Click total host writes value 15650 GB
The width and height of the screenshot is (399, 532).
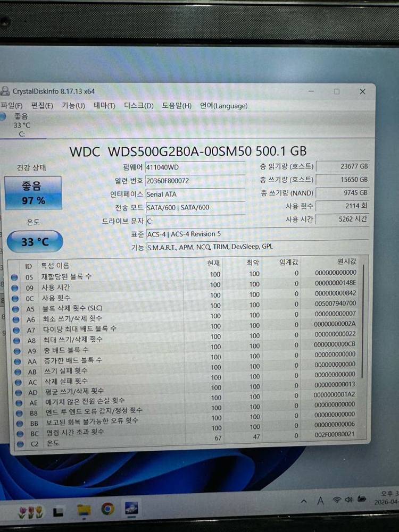click(342, 180)
